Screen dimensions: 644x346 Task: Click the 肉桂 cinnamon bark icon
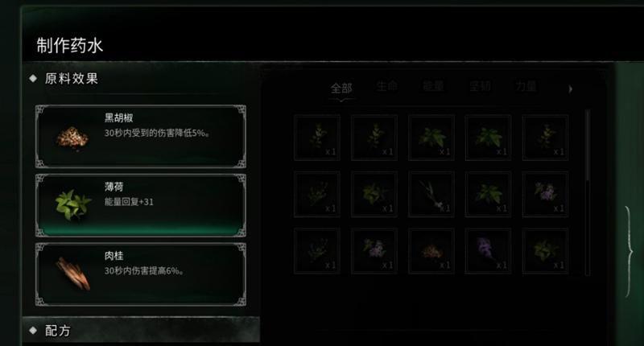tap(73, 274)
